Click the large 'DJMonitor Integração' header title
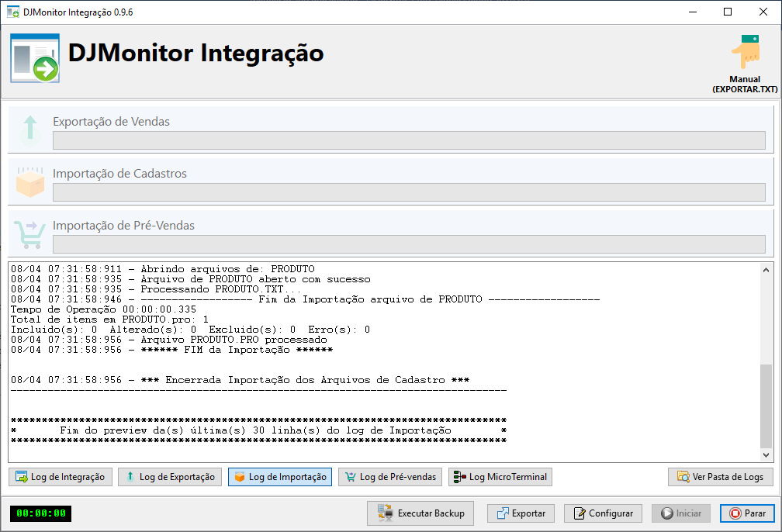Viewport: 782px width, 532px height. (196, 53)
